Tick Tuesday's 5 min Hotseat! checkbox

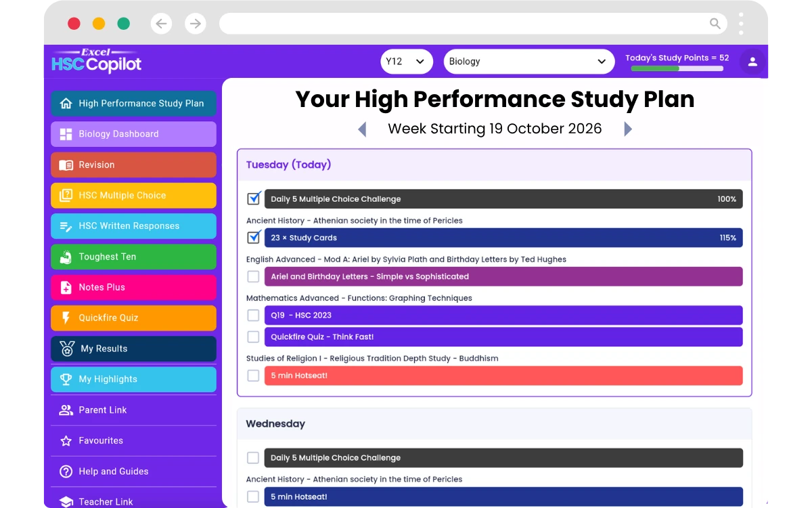point(253,375)
